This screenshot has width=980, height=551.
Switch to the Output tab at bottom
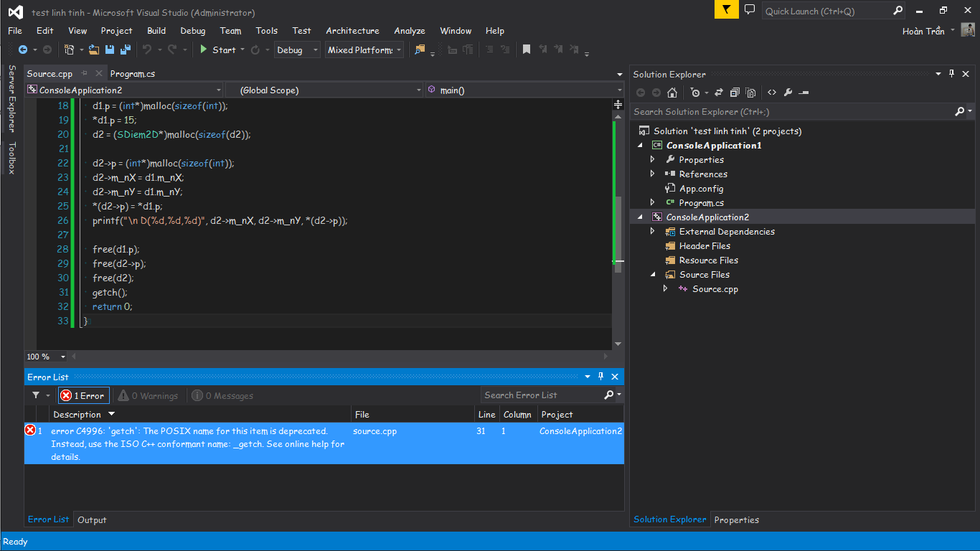click(x=92, y=520)
